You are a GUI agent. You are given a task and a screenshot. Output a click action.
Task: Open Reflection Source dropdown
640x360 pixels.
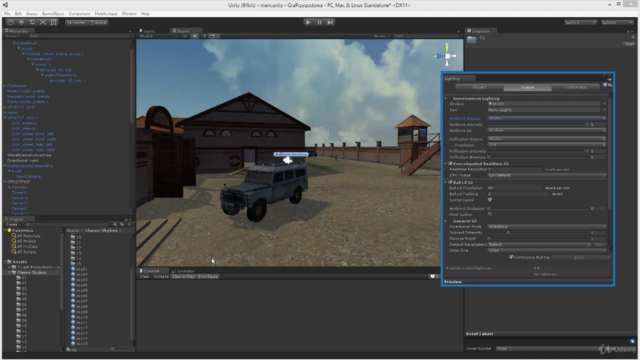click(x=547, y=139)
